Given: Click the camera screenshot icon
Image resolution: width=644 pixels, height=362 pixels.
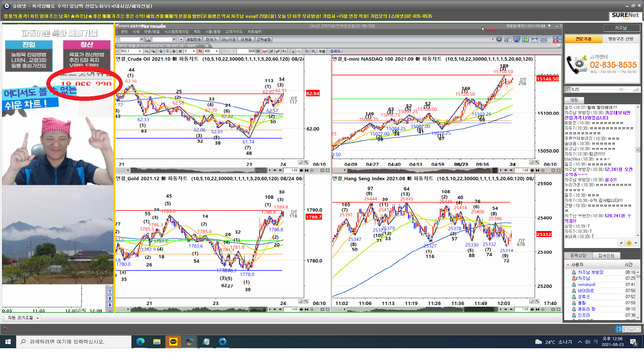Looking at the screenshot, I should [x=535, y=40].
